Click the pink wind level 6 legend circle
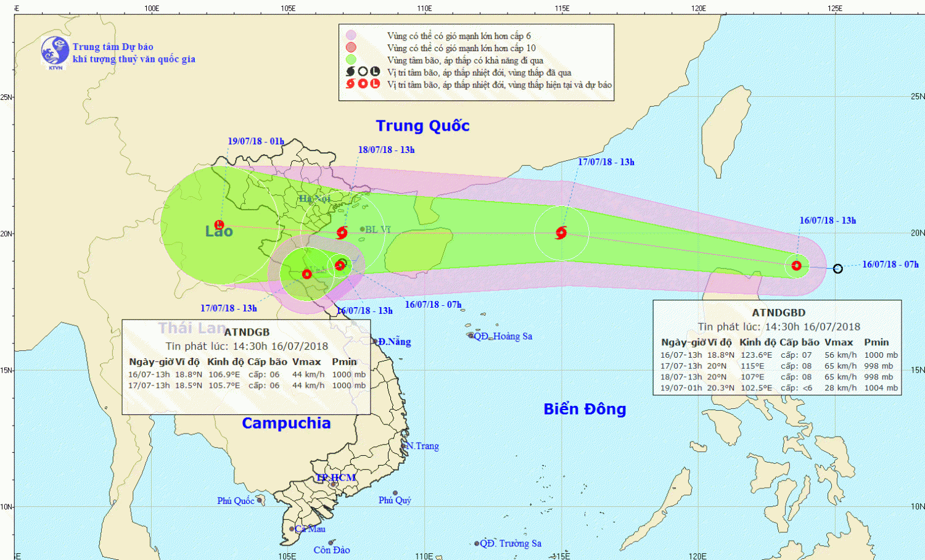Screen dimensions: 925x560 click(x=351, y=36)
